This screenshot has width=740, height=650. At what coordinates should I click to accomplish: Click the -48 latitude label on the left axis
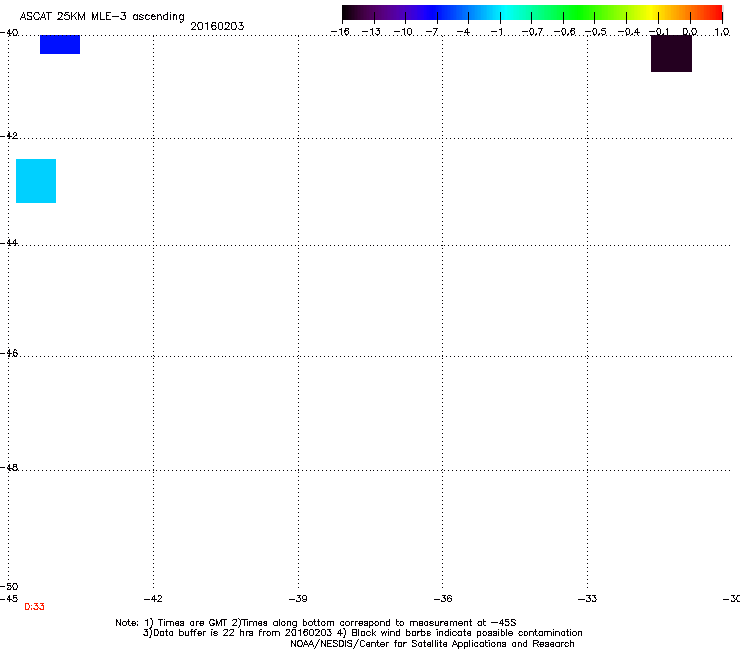[x=9, y=467]
